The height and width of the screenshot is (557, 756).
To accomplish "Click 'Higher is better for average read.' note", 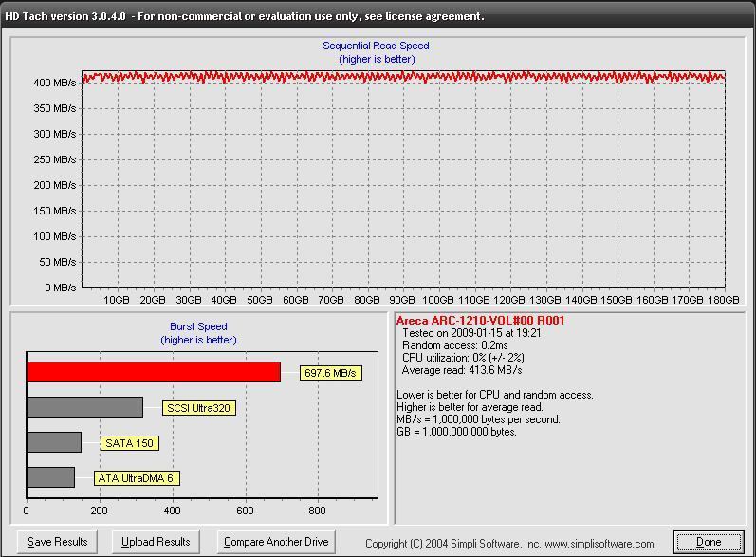I will pos(470,407).
